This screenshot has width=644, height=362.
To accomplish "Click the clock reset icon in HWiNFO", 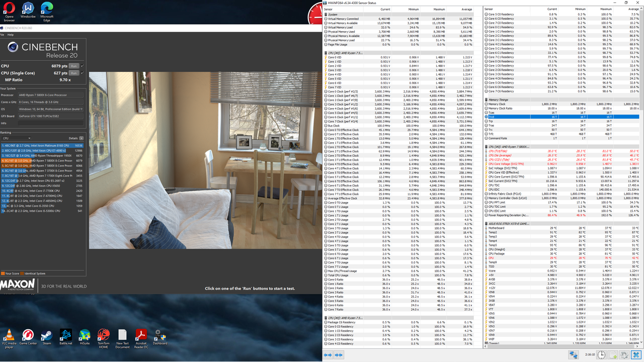I will tap(602, 355).
